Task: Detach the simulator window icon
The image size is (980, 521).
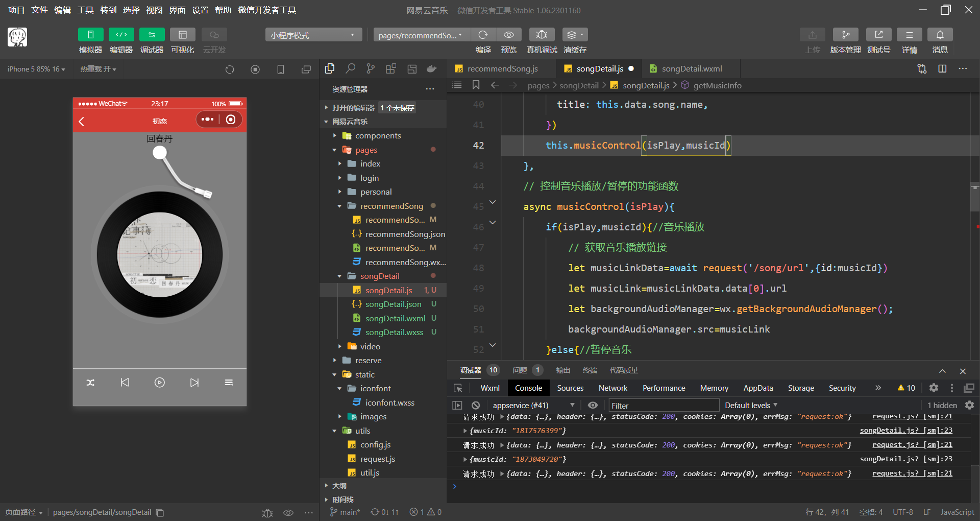Action: tap(306, 69)
